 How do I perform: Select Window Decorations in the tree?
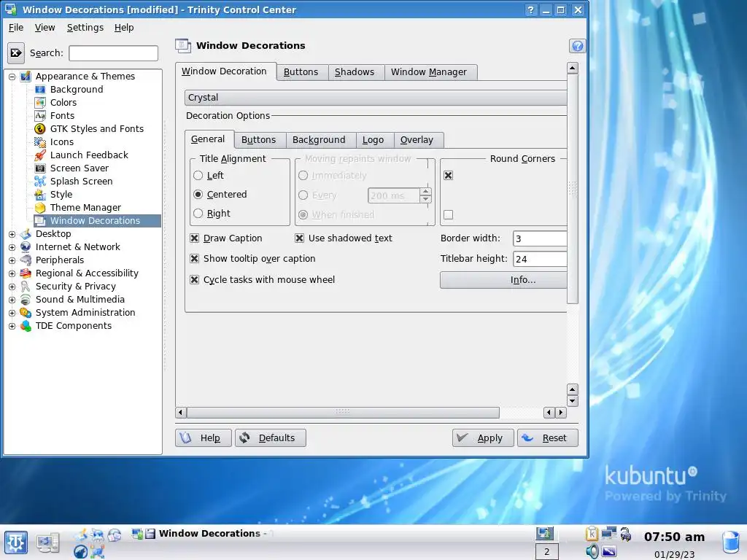[x=97, y=220]
